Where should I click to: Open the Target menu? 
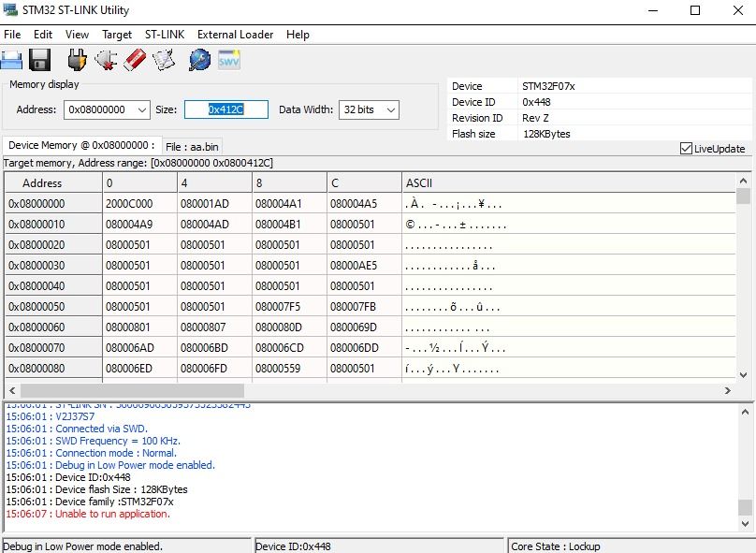click(x=117, y=35)
